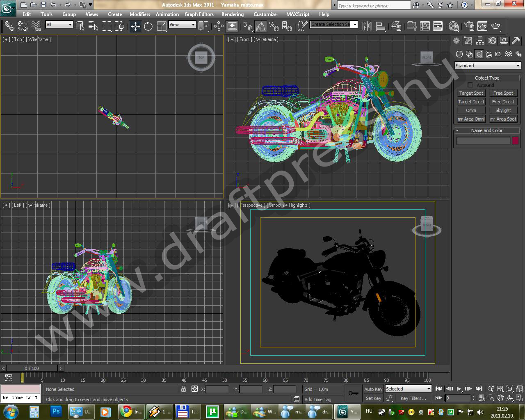
Task: Click Select and Manipulate icon
Action: tap(219, 26)
